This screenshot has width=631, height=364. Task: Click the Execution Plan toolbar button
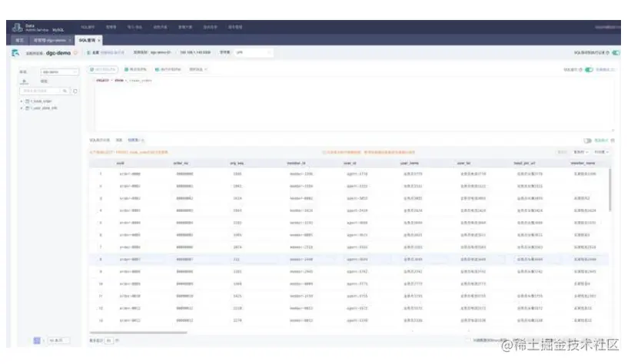pyautogui.click(x=168, y=70)
